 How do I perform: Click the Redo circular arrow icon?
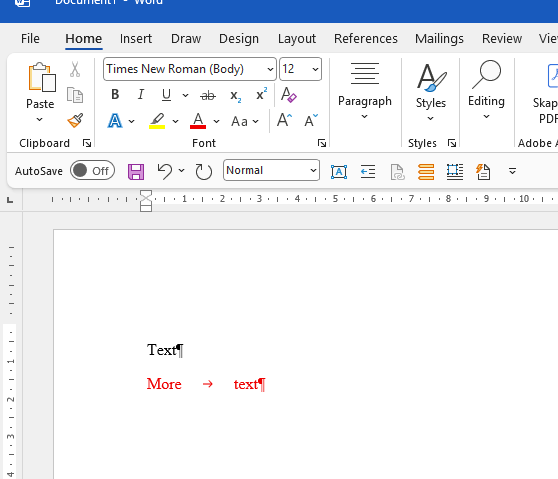click(x=204, y=172)
